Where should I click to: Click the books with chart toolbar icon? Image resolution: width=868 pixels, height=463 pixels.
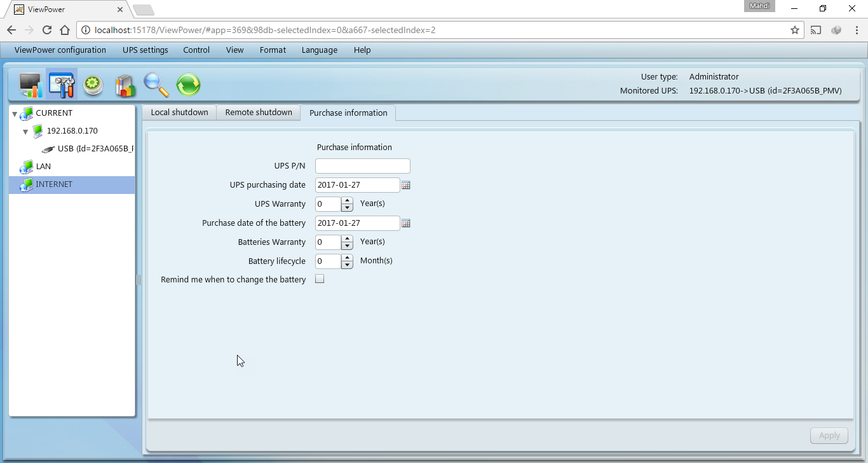pos(125,85)
